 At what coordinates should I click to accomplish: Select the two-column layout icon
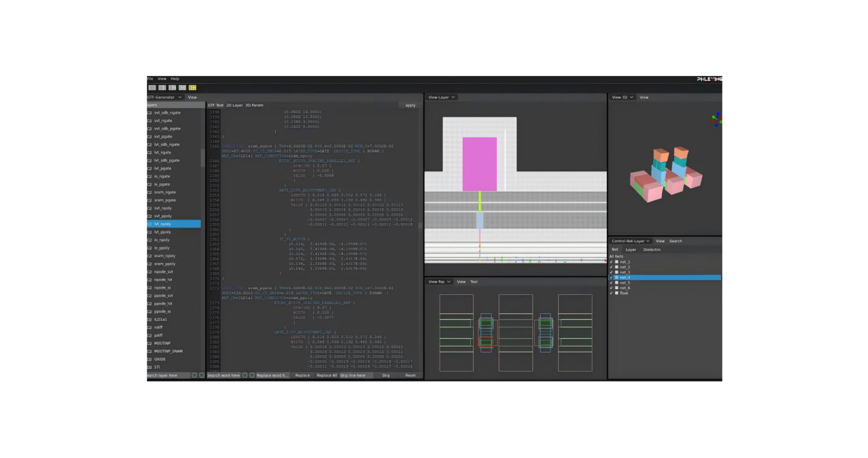coord(162,88)
